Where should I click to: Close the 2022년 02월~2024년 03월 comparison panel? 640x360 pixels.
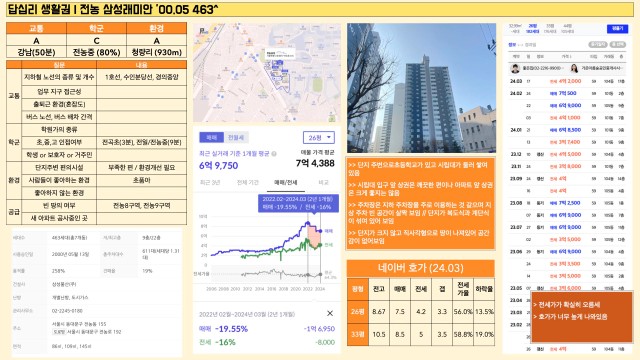coord(330,313)
